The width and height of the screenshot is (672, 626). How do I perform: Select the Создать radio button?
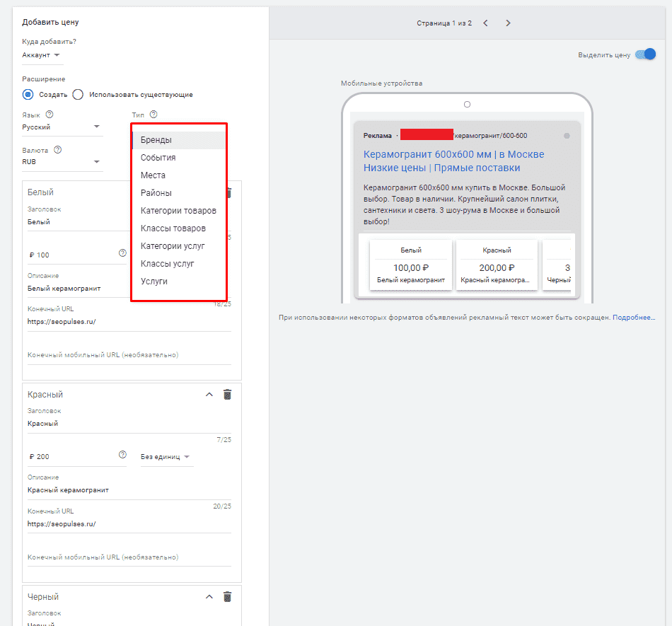pyautogui.click(x=28, y=94)
